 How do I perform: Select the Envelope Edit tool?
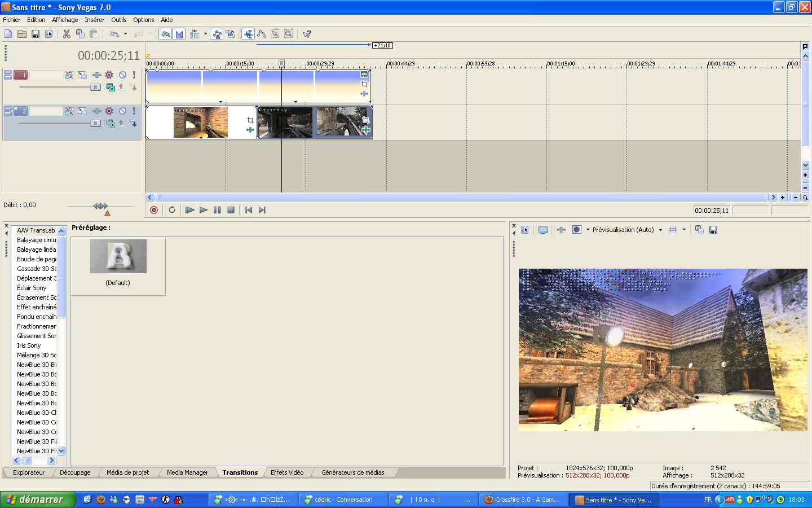tap(262, 34)
